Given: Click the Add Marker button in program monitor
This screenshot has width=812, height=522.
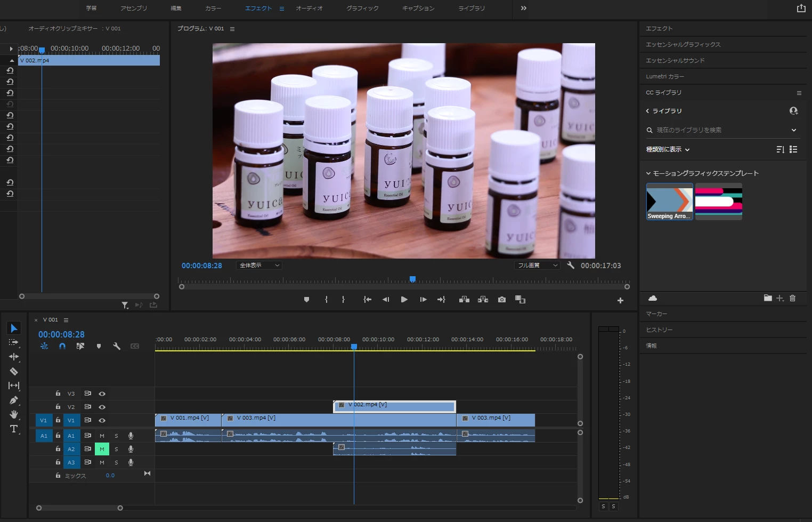Looking at the screenshot, I should [x=306, y=300].
